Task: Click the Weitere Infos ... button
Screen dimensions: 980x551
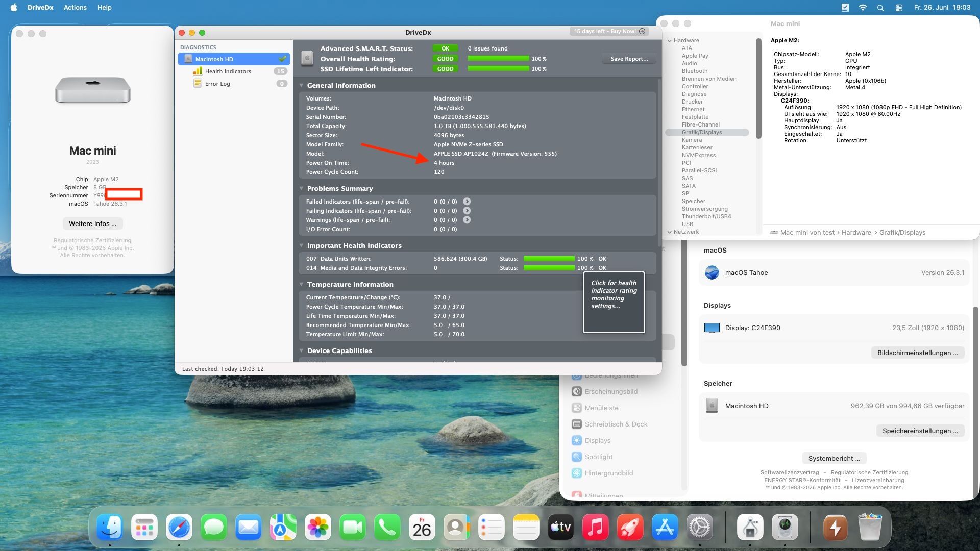Action: pos(92,223)
